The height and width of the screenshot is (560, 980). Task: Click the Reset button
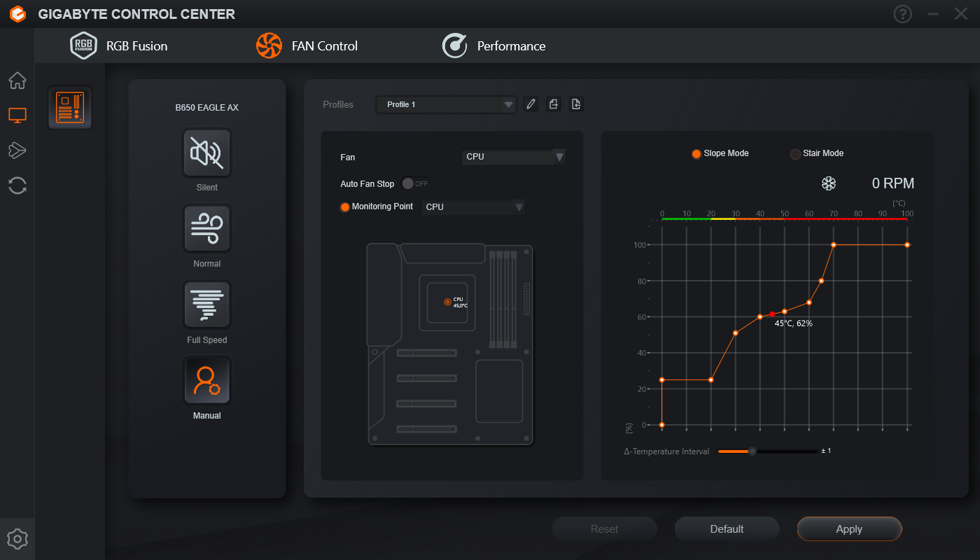[x=604, y=529]
